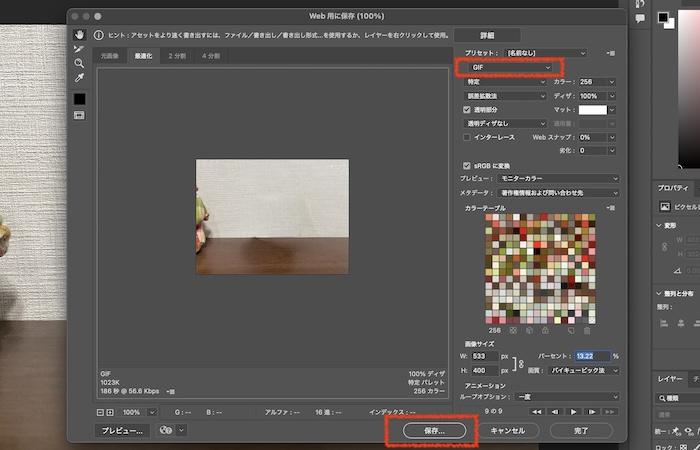
Task: Go to first animation frame
Action: tap(537, 412)
